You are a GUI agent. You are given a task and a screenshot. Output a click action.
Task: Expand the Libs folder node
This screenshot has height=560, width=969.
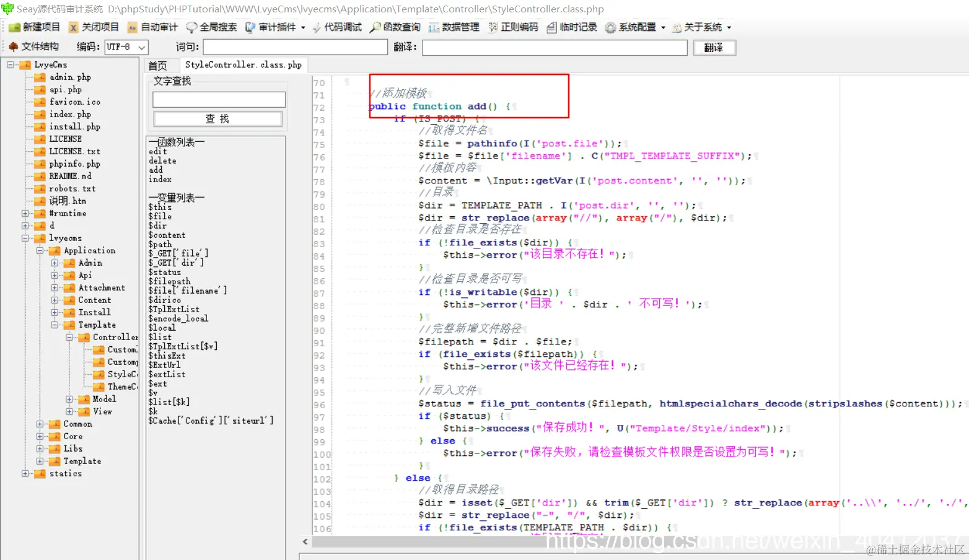[40, 449]
